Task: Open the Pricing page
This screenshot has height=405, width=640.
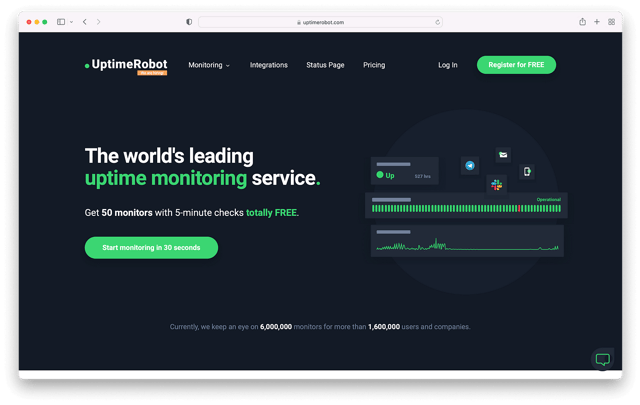Action: (374, 65)
